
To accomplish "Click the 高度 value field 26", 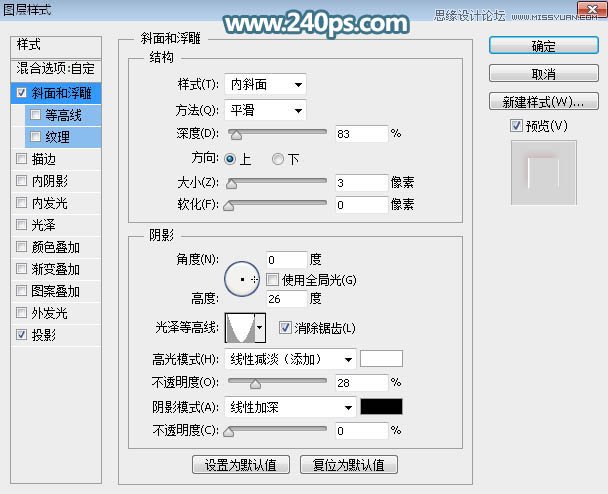I will point(287,299).
